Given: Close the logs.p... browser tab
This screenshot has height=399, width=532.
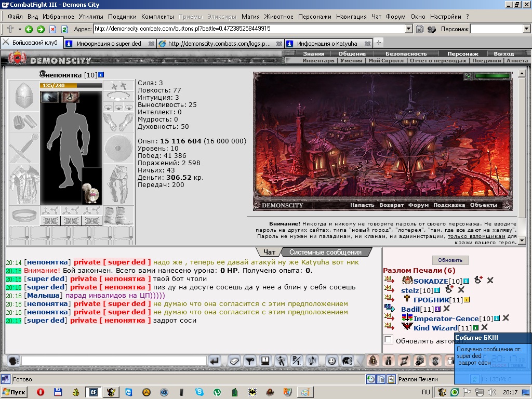Looking at the screenshot, I should (x=279, y=44).
